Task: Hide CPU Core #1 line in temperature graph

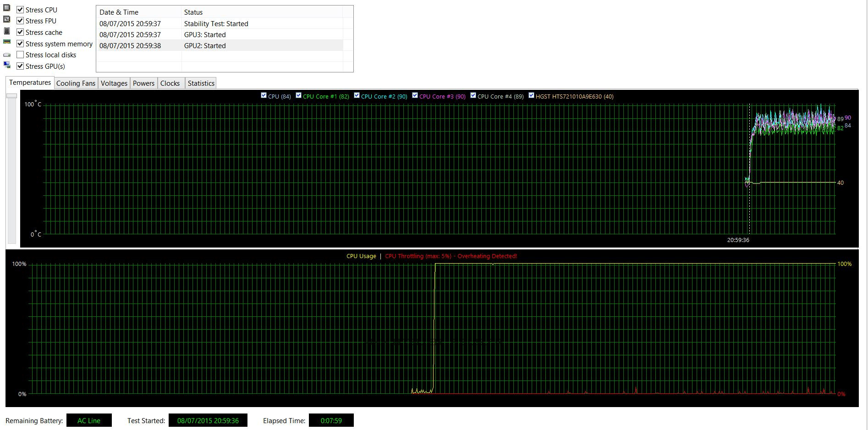Action: [x=298, y=95]
